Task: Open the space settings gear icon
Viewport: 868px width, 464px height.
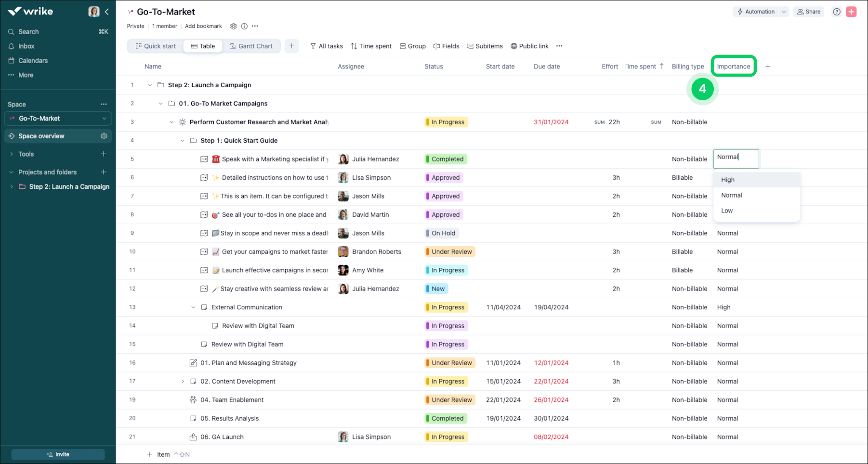Action: pos(234,26)
